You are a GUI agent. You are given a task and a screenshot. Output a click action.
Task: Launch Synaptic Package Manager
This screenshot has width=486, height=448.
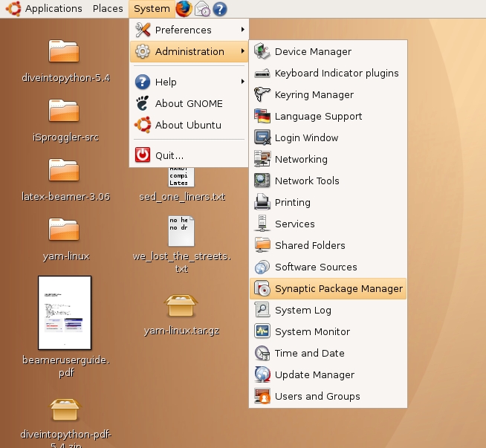[x=328, y=288]
